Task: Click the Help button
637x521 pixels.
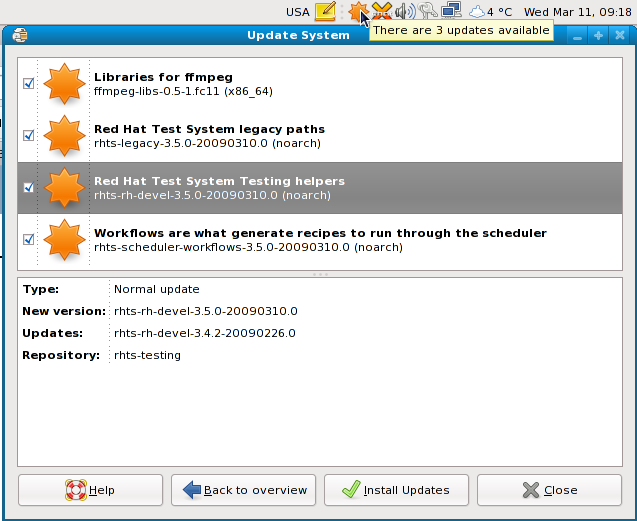Action: pyautogui.click(x=91, y=490)
